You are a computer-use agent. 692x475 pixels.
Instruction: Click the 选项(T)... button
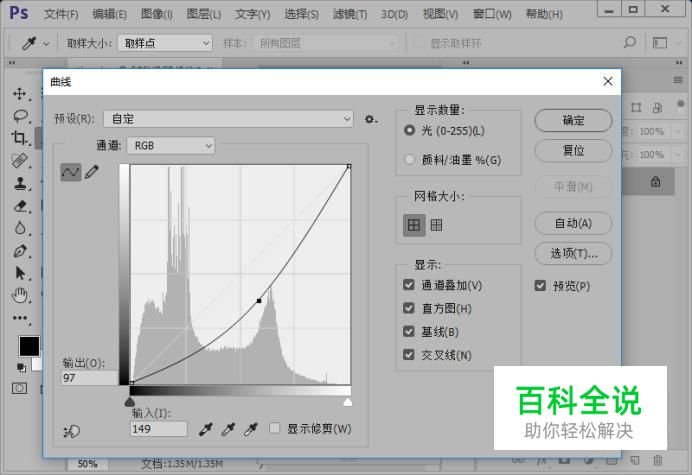[x=573, y=253]
